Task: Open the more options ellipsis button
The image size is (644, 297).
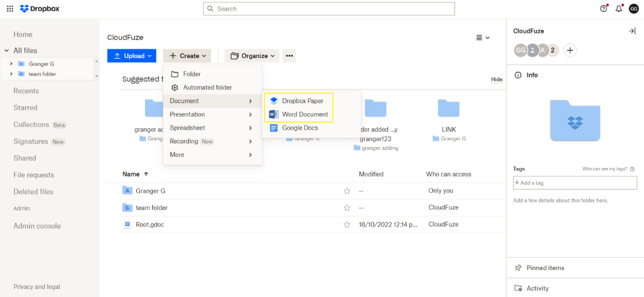Action: (x=289, y=56)
